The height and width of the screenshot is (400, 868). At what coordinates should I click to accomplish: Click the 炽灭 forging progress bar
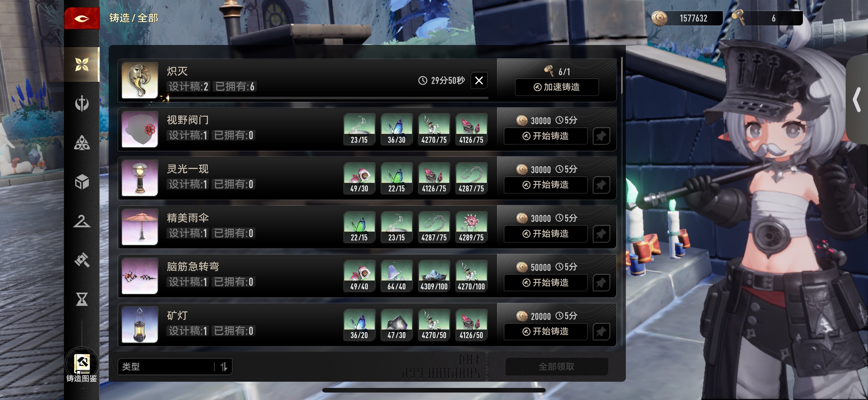tap(327, 98)
